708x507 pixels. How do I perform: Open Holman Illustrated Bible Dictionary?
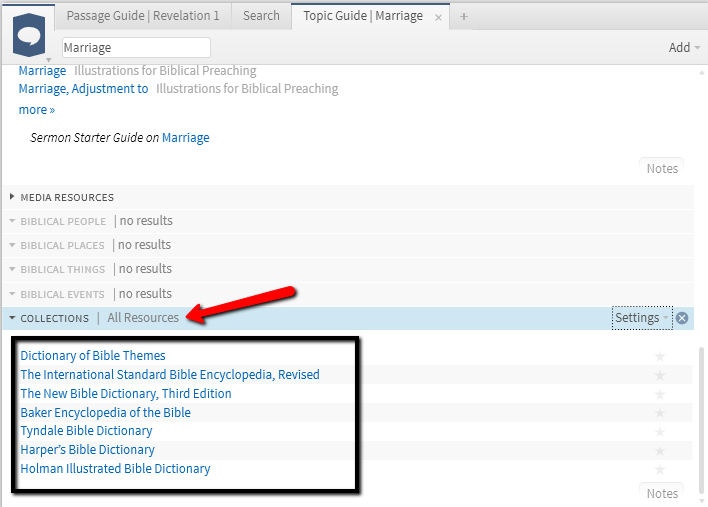click(x=115, y=469)
